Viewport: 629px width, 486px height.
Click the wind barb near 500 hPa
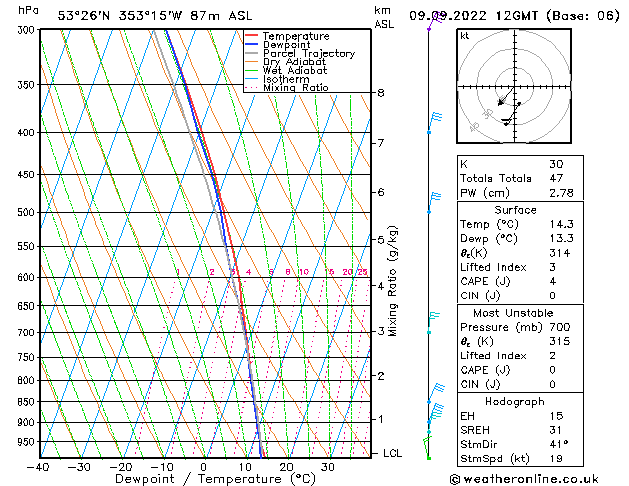click(433, 202)
